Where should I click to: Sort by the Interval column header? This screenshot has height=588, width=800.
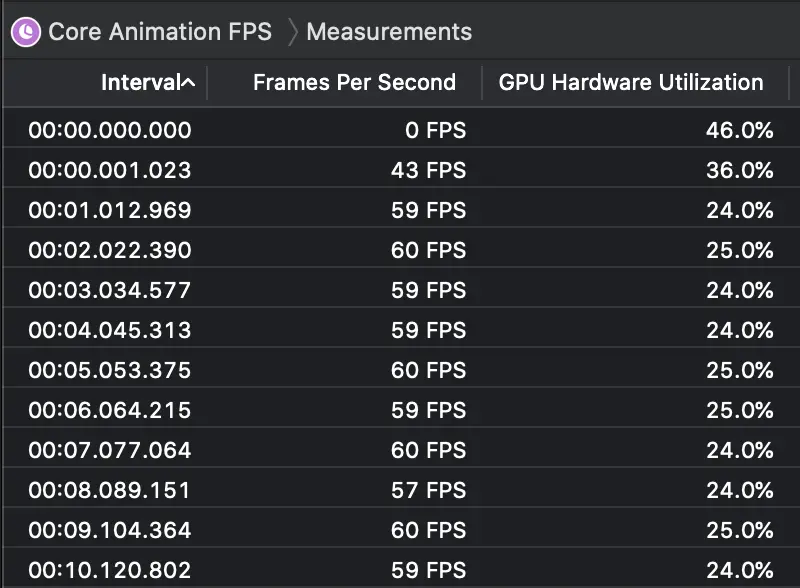tap(138, 82)
